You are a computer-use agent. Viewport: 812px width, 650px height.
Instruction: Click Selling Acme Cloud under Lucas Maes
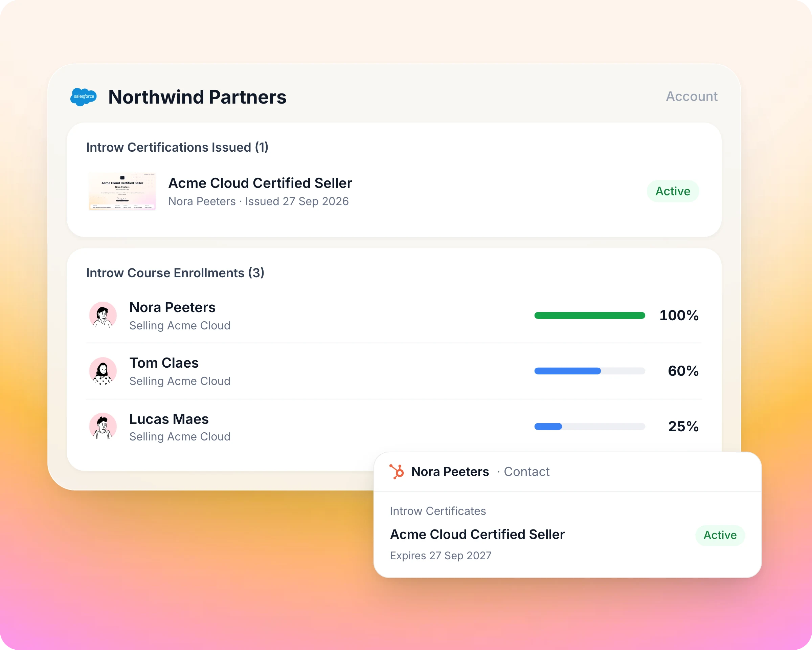180,436
